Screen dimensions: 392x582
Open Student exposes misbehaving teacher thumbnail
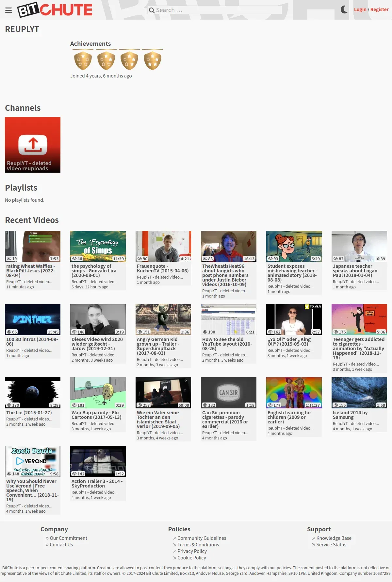[x=294, y=246]
